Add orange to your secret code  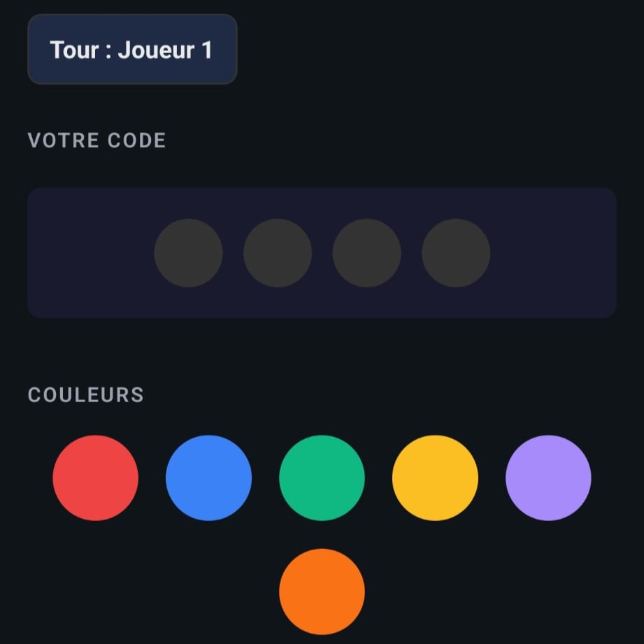[322, 591]
